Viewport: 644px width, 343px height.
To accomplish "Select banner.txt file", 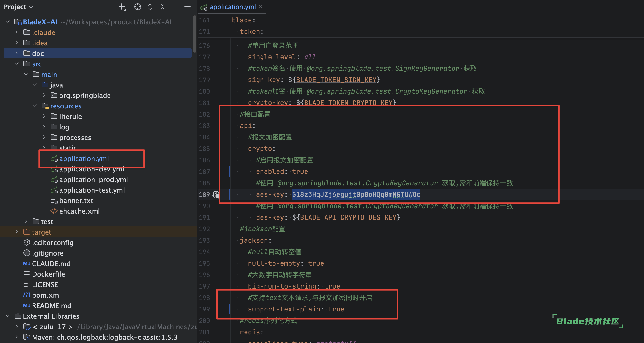I will 76,200.
